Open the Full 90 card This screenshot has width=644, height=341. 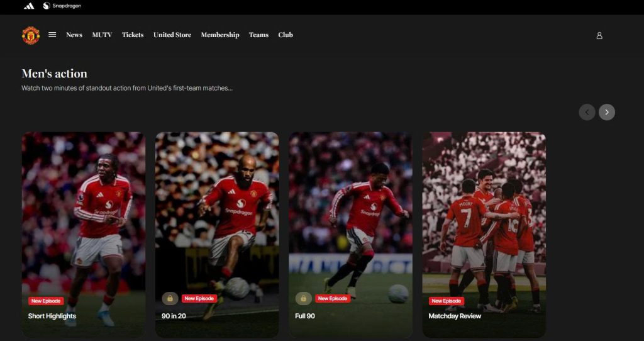pos(350,235)
